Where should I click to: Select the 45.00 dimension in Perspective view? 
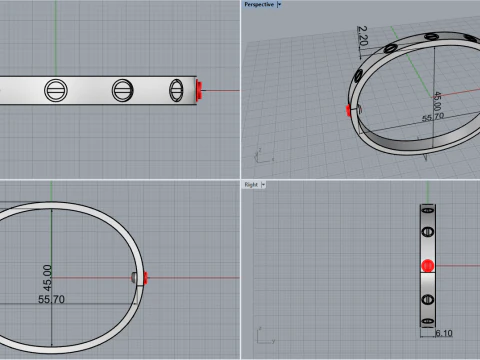[x=437, y=101]
